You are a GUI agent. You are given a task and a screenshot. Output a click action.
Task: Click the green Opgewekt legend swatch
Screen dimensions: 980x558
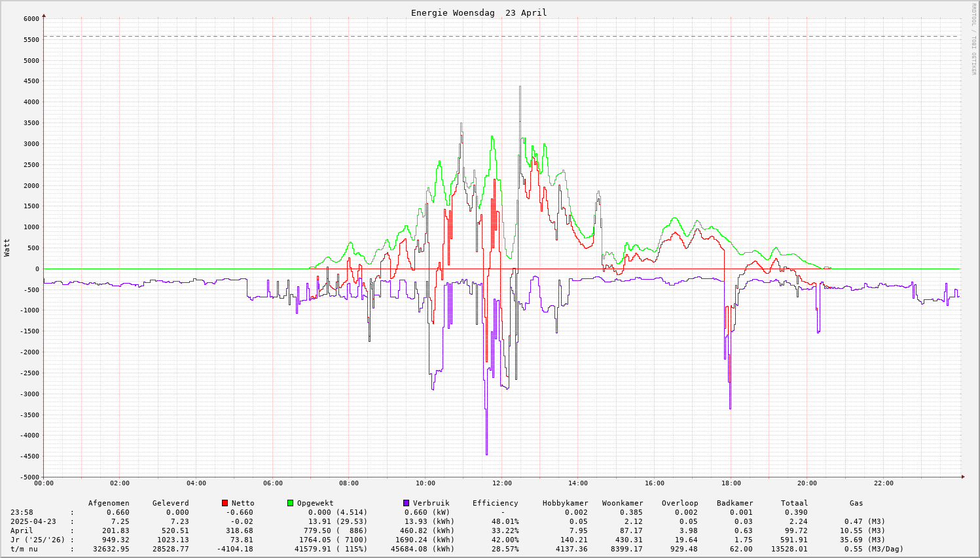point(290,503)
